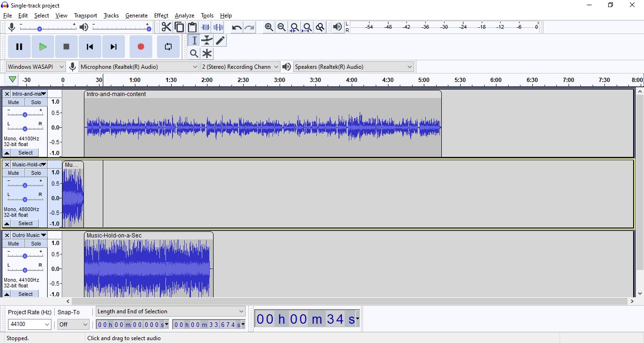
Task: Open Length and End of Selection dropdown
Action: (171, 311)
